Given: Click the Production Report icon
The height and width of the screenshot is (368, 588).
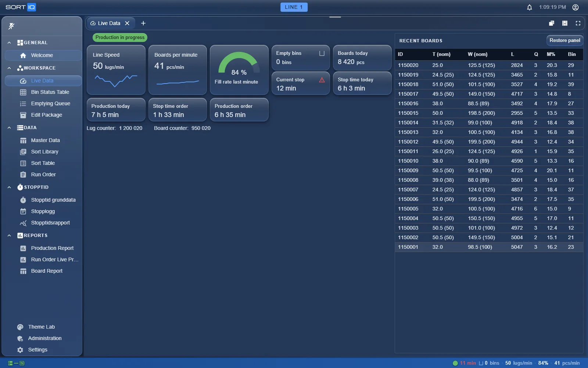Looking at the screenshot, I should pyautogui.click(x=23, y=248).
